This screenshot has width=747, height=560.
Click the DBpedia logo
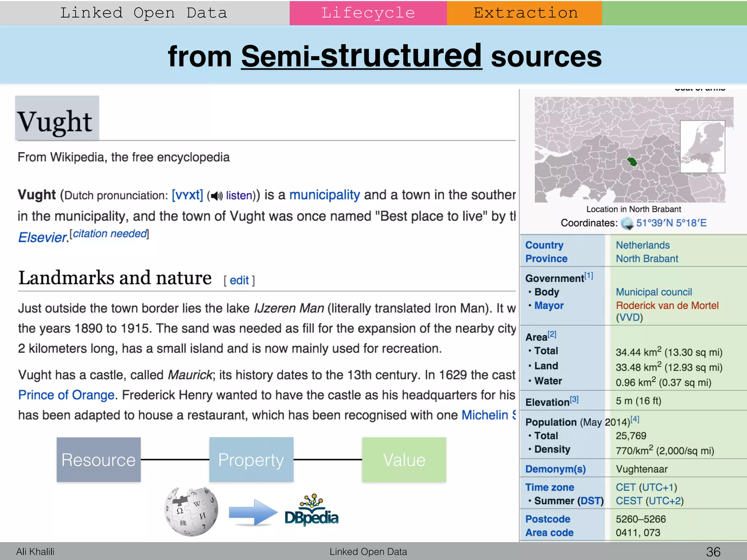click(x=311, y=511)
